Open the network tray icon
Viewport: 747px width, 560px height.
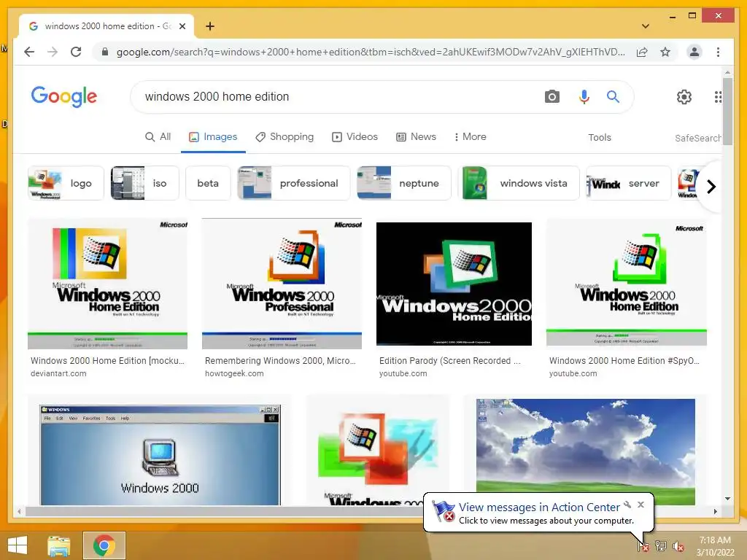tap(661, 546)
